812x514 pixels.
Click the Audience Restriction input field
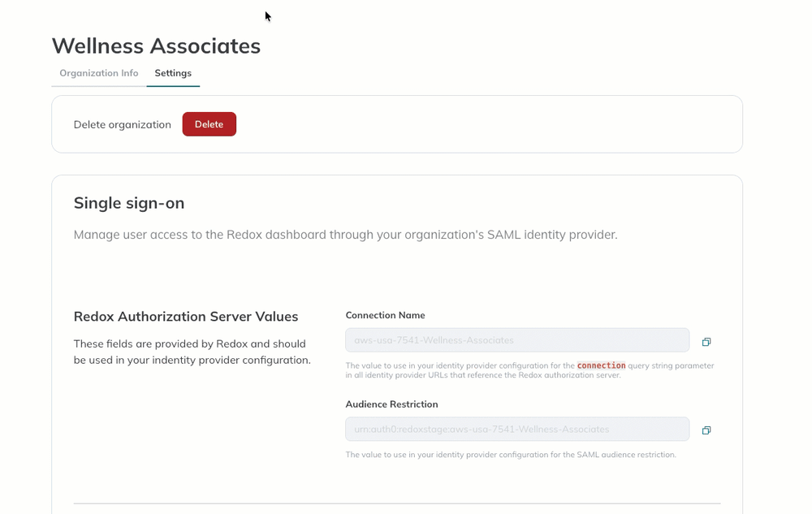tap(517, 429)
